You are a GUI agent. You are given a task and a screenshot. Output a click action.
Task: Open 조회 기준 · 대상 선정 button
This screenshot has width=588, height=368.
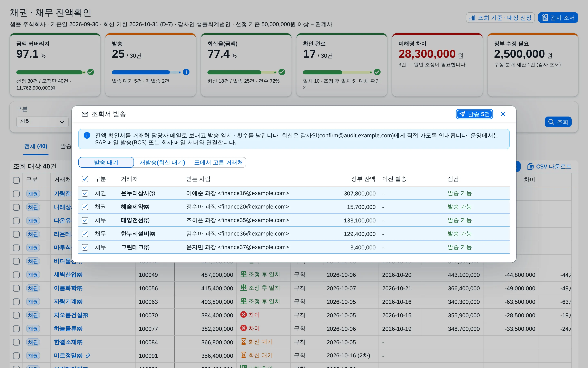click(x=500, y=18)
